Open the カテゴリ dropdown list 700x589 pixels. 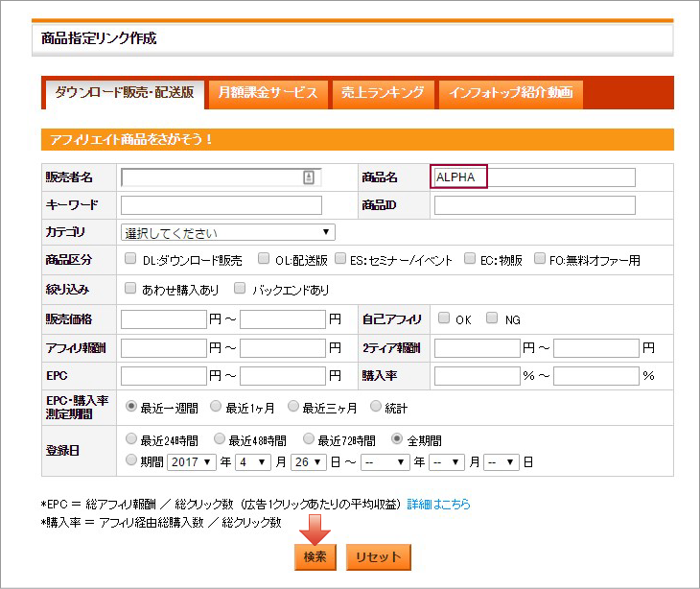pyautogui.click(x=228, y=232)
